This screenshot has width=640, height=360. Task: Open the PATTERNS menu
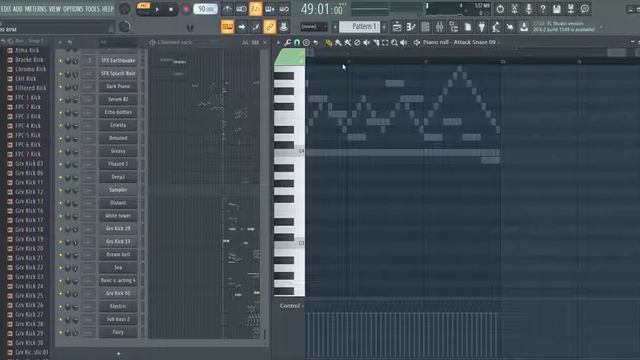pos(36,9)
